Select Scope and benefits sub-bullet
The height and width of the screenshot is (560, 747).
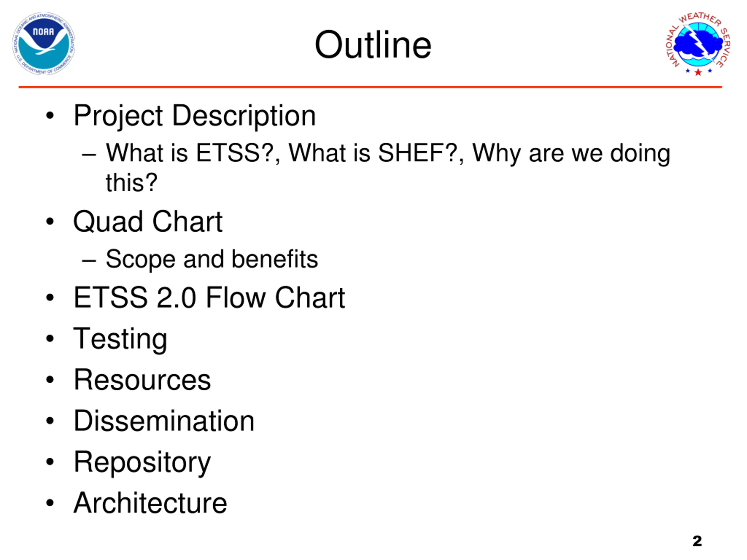pos(212,259)
